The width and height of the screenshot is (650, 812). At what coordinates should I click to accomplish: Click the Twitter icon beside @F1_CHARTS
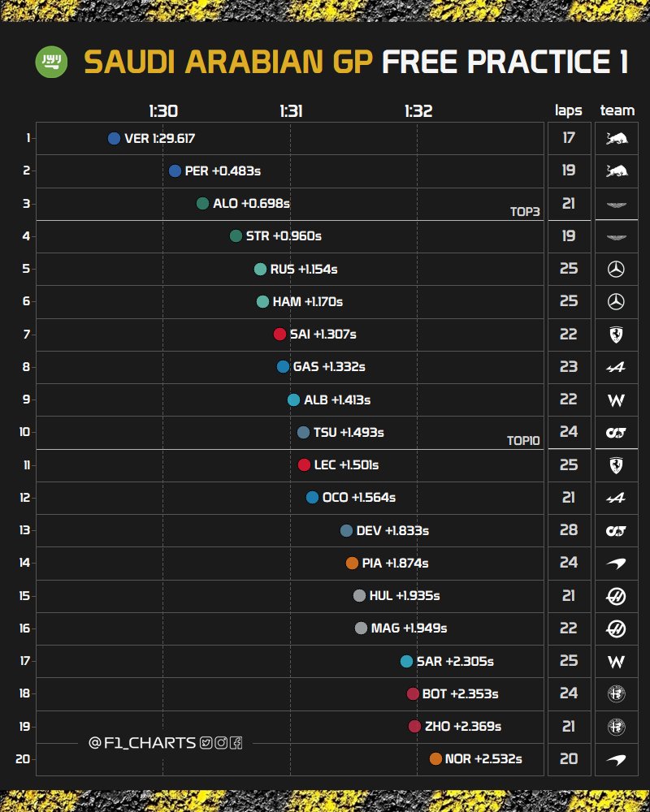[x=206, y=743]
